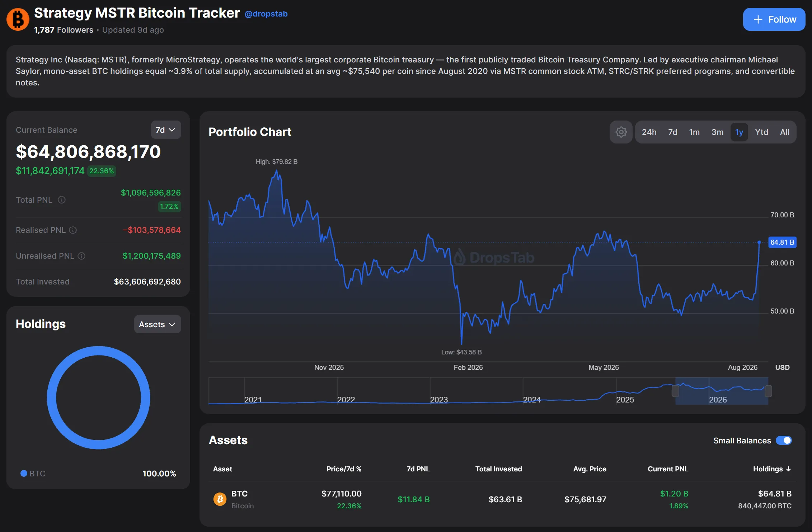Click the 22.36% balance change badge
The width and height of the screenshot is (812, 532).
click(102, 171)
